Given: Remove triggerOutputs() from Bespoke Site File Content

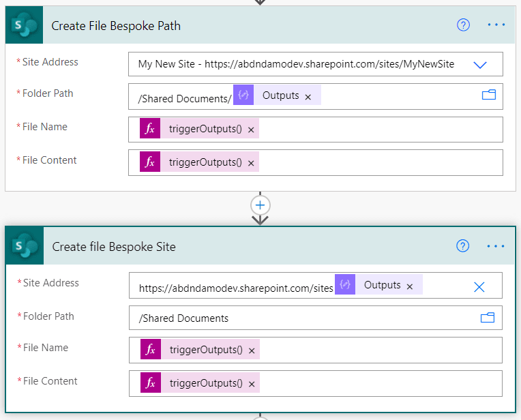Looking at the screenshot, I should tap(252, 384).
